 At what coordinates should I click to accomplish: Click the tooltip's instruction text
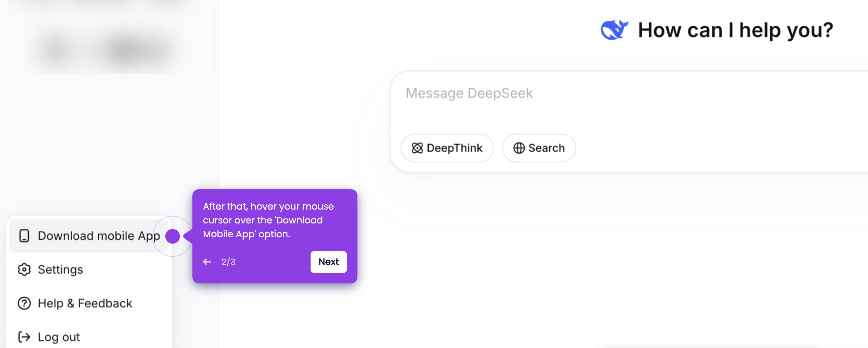tap(268, 220)
